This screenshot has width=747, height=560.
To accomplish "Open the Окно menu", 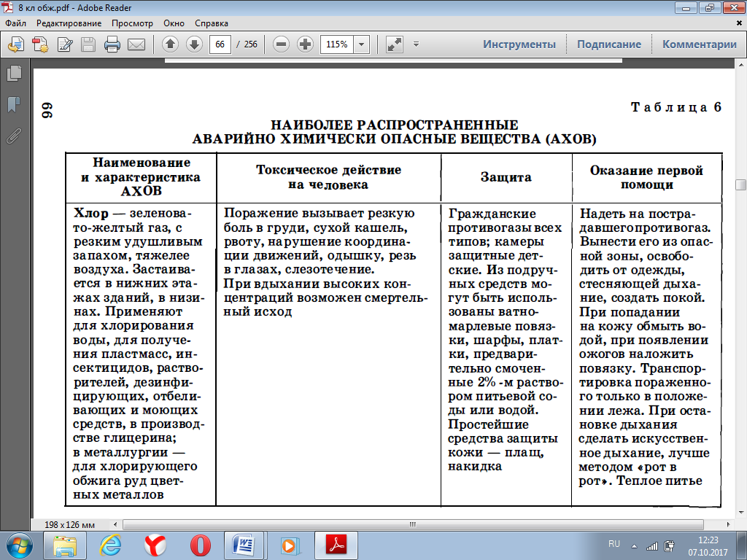I will click(174, 23).
